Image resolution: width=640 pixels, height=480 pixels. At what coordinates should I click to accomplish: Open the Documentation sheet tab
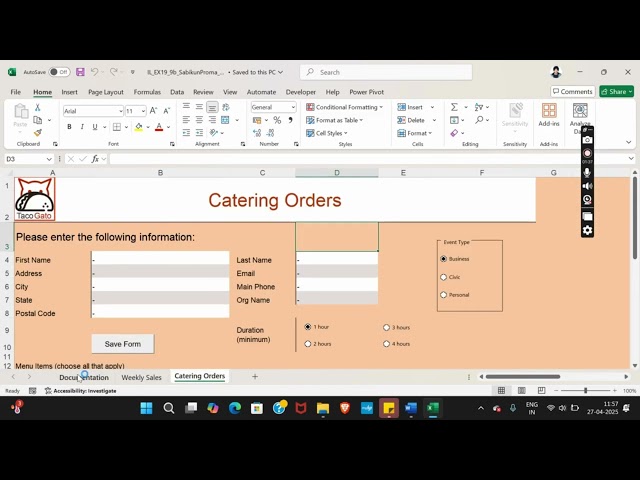[x=84, y=378]
